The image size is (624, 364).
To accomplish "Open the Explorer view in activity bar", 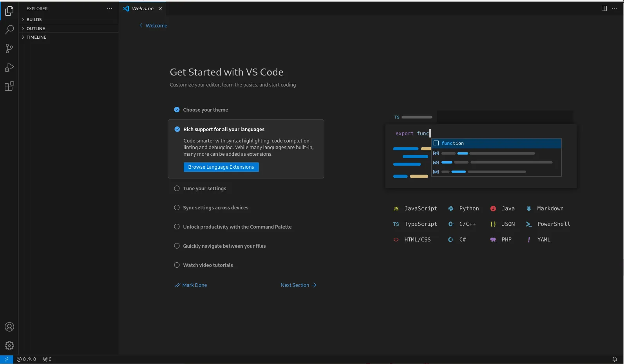I will (9, 11).
